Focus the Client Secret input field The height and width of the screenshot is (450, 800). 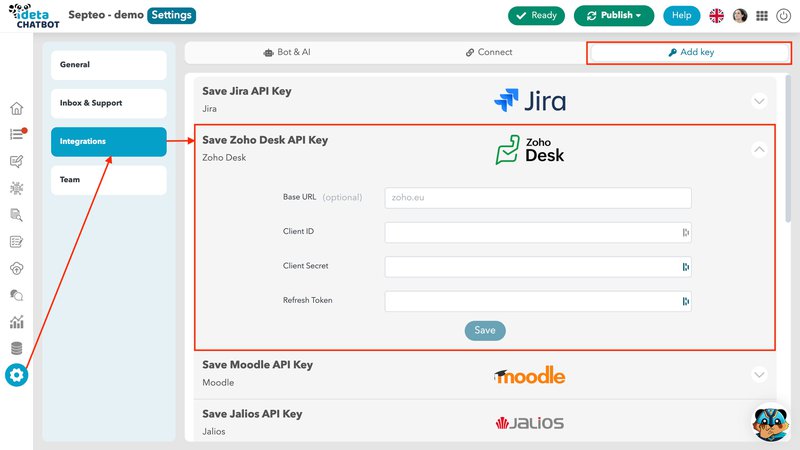(538, 267)
